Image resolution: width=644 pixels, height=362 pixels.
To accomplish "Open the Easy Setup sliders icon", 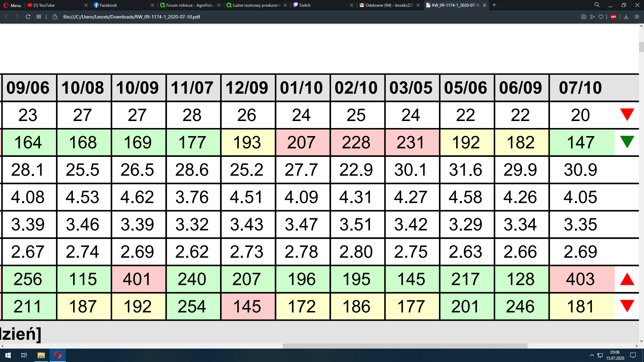I will pos(637,17).
